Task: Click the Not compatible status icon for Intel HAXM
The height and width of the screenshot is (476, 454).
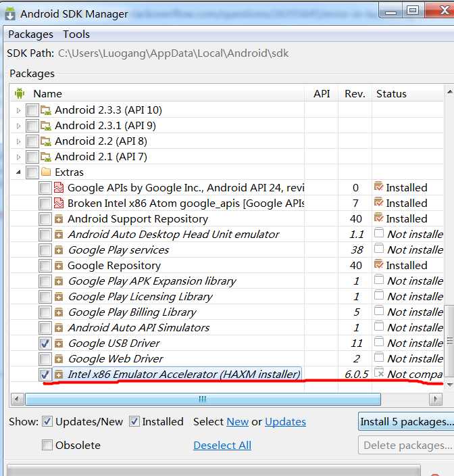Action: (379, 373)
